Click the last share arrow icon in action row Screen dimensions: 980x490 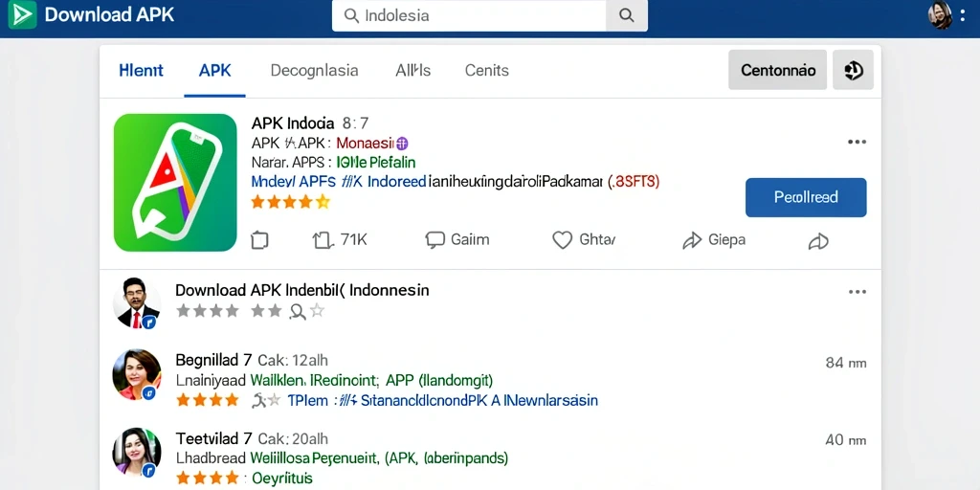[x=818, y=241]
